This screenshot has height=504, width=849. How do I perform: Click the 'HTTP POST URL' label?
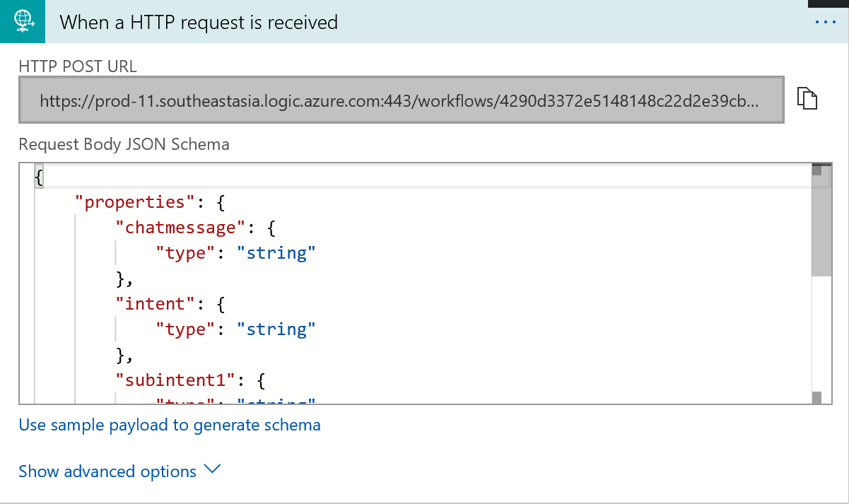click(78, 66)
